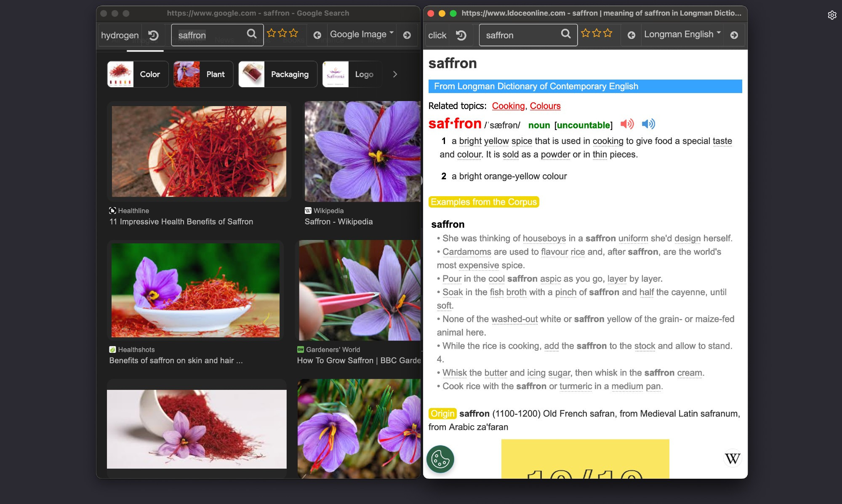Click history icon in Google search window toolbar
Viewport: 842px width, 504px height.
(154, 35)
